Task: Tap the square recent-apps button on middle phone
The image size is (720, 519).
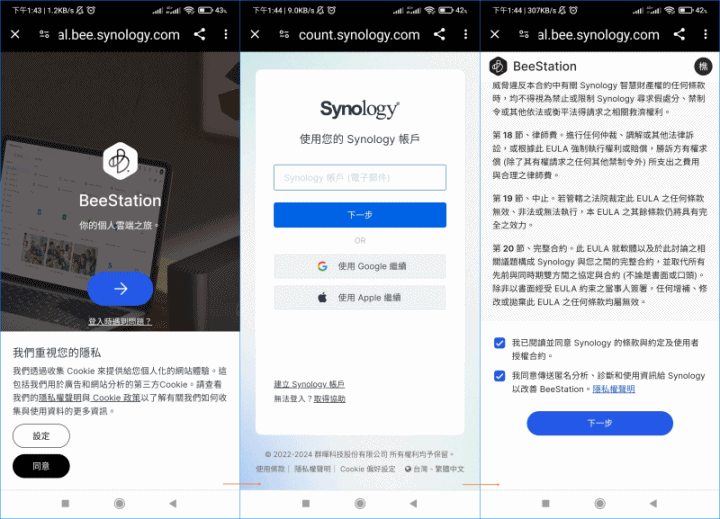Action: (306, 504)
